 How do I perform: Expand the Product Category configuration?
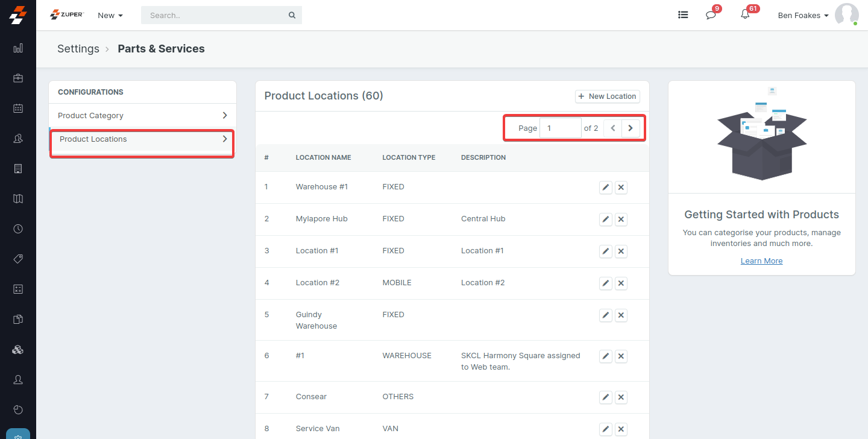(x=142, y=115)
